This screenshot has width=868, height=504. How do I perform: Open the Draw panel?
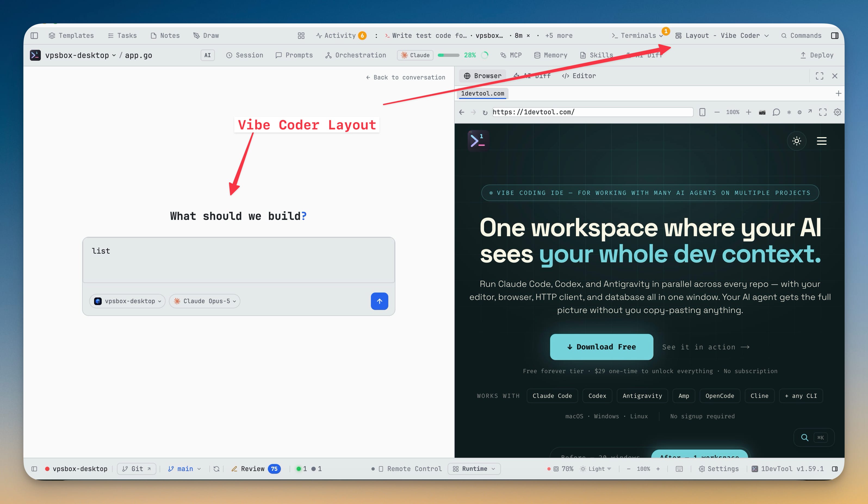point(206,35)
